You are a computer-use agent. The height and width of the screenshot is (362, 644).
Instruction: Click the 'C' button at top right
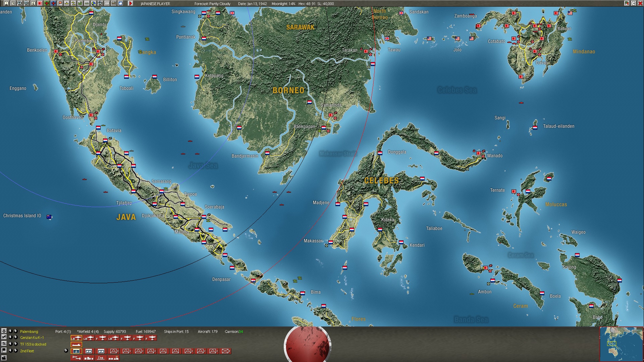tap(634, 3)
